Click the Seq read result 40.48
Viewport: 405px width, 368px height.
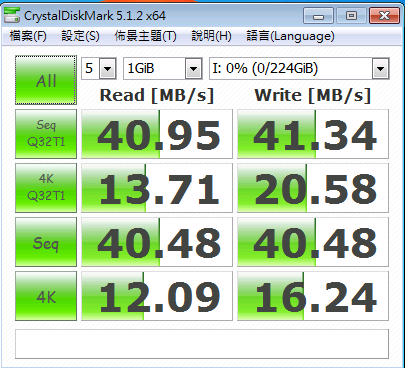pyautogui.click(x=157, y=242)
